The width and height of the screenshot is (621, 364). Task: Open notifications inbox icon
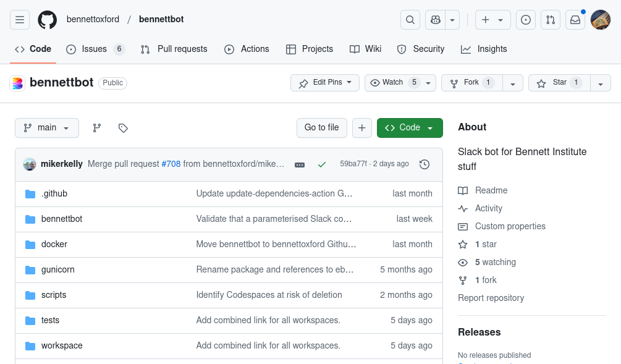tap(575, 20)
